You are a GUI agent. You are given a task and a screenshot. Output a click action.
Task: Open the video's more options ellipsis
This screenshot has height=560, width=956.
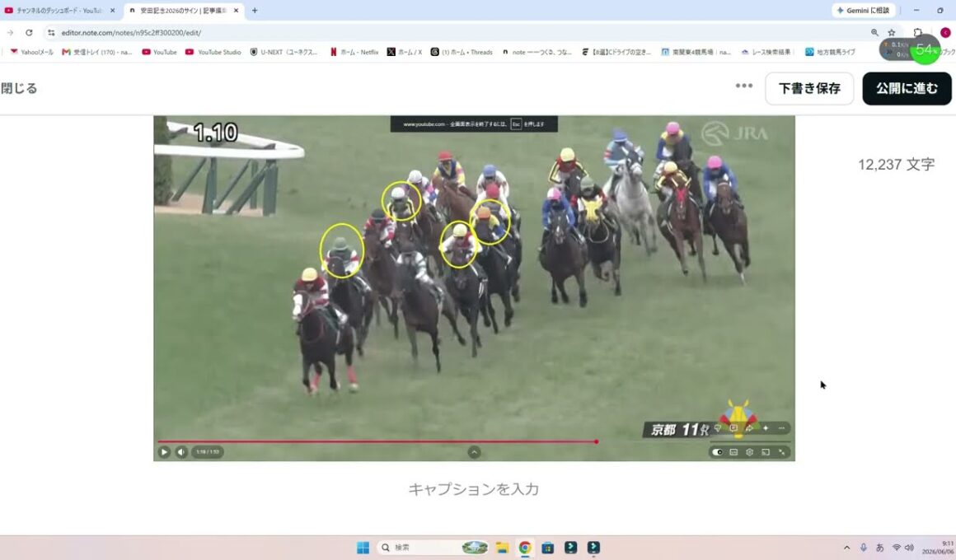point(781,428)
